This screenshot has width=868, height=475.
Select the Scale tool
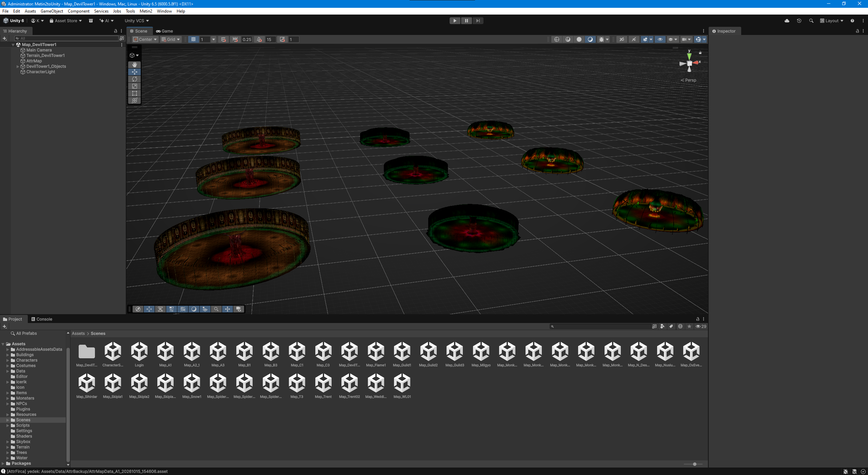click(x=135, y=86)
